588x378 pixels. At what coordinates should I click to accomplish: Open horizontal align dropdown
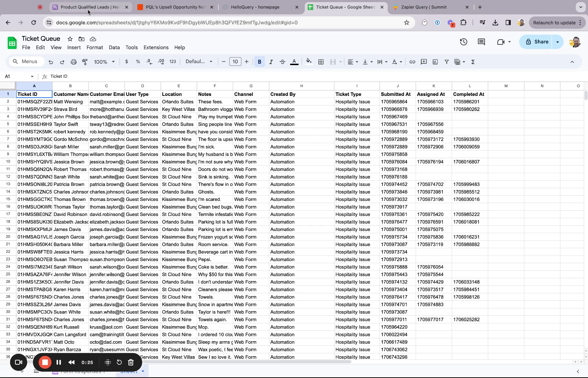(x=353, y=62)
